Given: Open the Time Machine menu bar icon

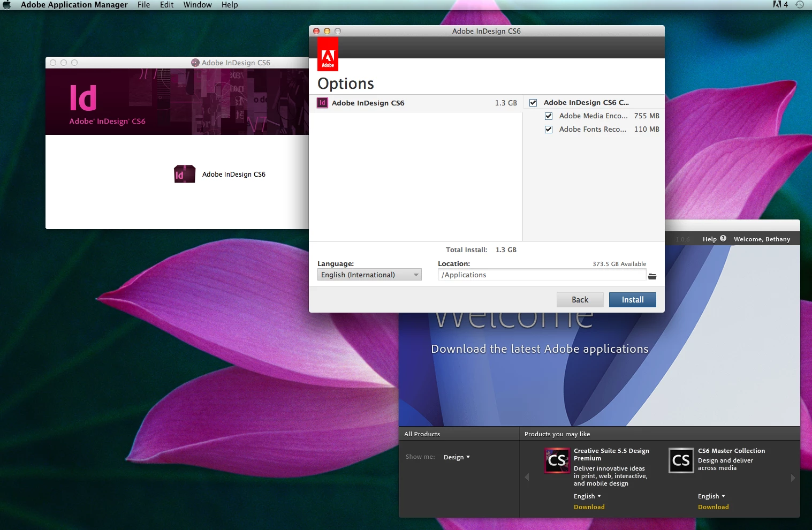Looking at the screenshot, I should pyautogui.click(x=800, y=4).
